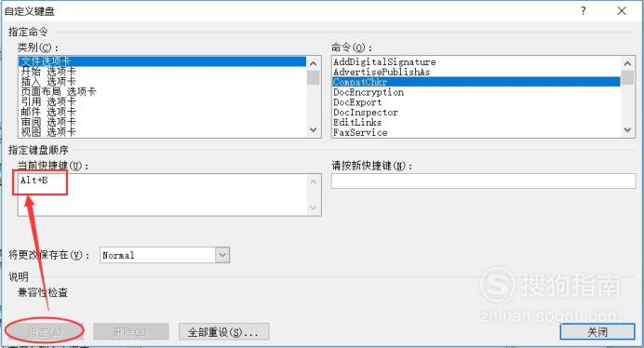The width and height of the screenshot is (644, 348).
Task: Click the commands list scrollbar thumb
Action: pos(627,77)
